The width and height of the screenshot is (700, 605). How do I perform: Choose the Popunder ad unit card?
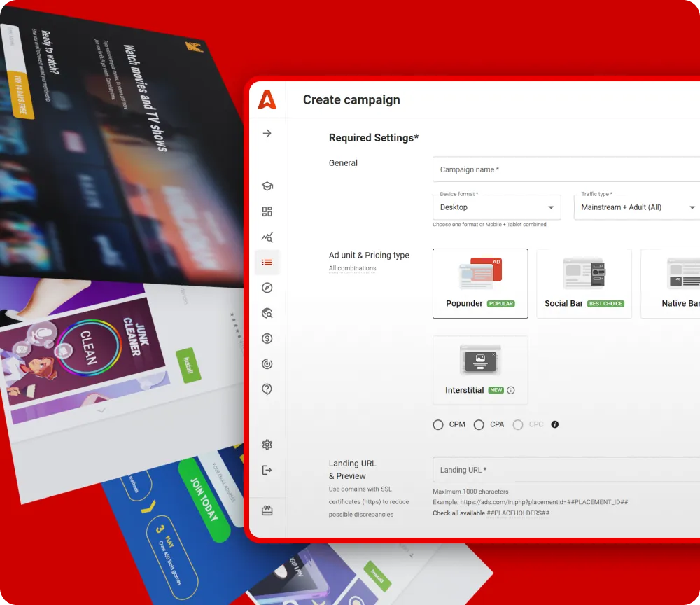tap(480, 284)
